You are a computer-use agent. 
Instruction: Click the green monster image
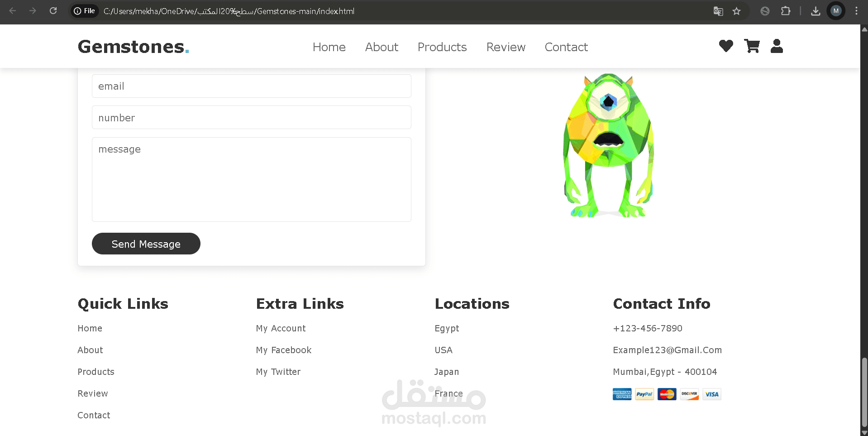pos(609,145)
